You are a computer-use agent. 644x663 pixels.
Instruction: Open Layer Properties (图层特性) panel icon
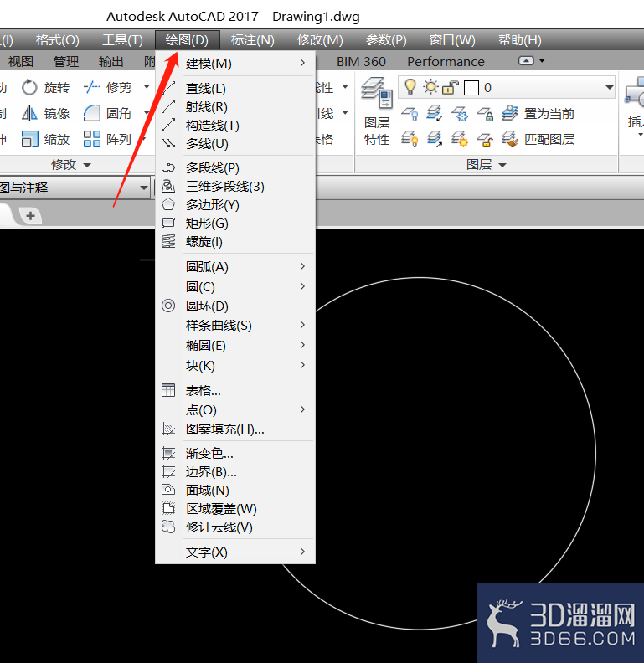point(377,93)
